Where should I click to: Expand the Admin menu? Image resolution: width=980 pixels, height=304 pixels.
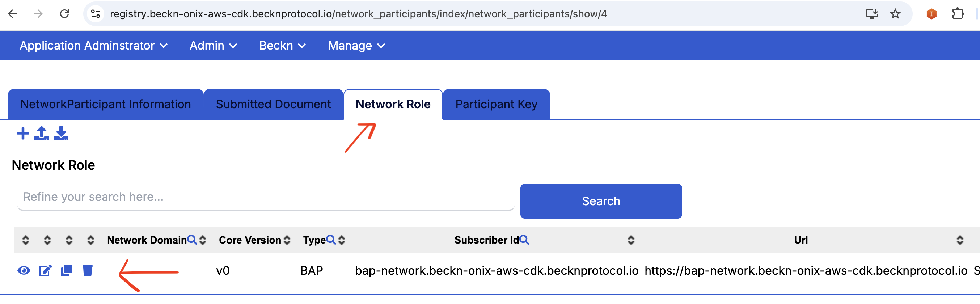pos(213,45)
